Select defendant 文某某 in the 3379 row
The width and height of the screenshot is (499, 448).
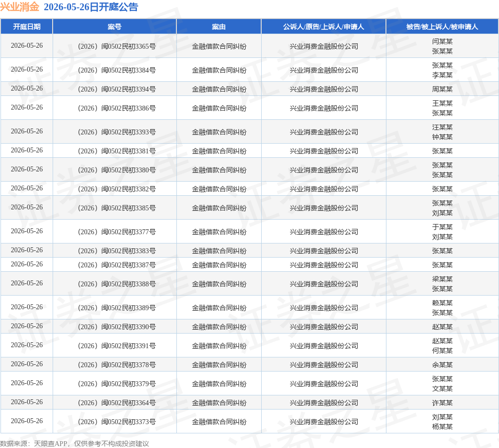(442, 389)
